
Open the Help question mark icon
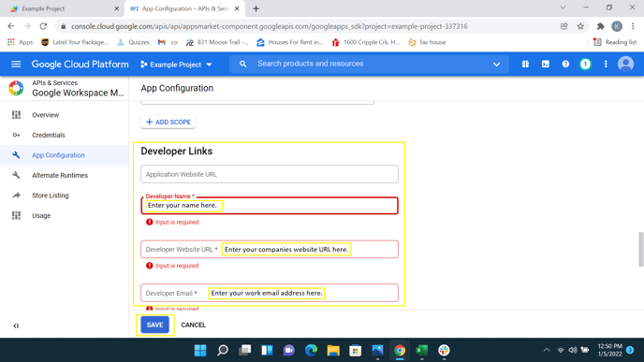point(565,64)
